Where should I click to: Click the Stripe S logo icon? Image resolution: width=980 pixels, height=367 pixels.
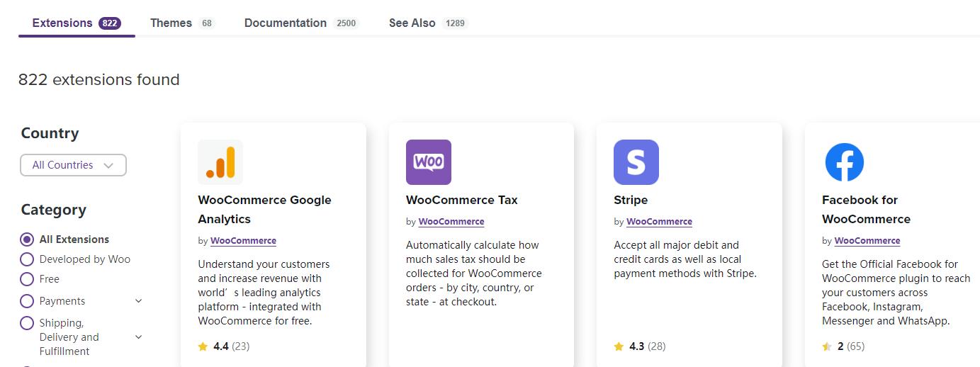click(636, 162)
